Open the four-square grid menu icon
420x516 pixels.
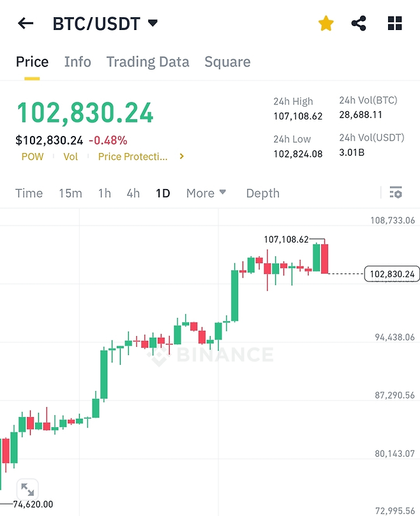395,24
